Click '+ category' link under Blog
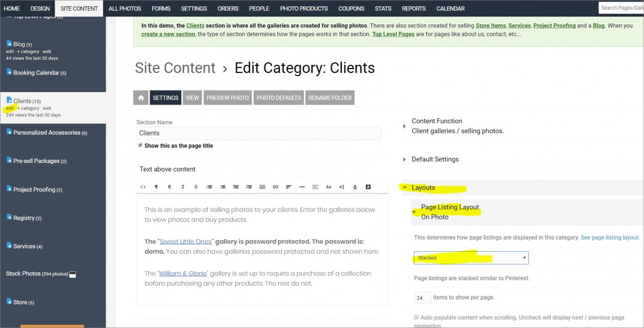The height and width of the screenshot is (328, 644). point(28,51)
